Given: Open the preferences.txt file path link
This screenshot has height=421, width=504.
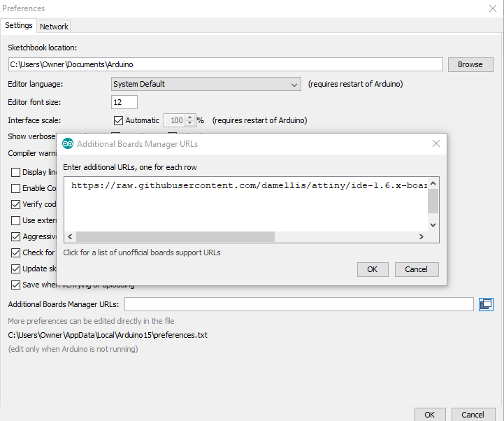Looking at the screenshot, I should pyautogui.click(x=108, y=335).
